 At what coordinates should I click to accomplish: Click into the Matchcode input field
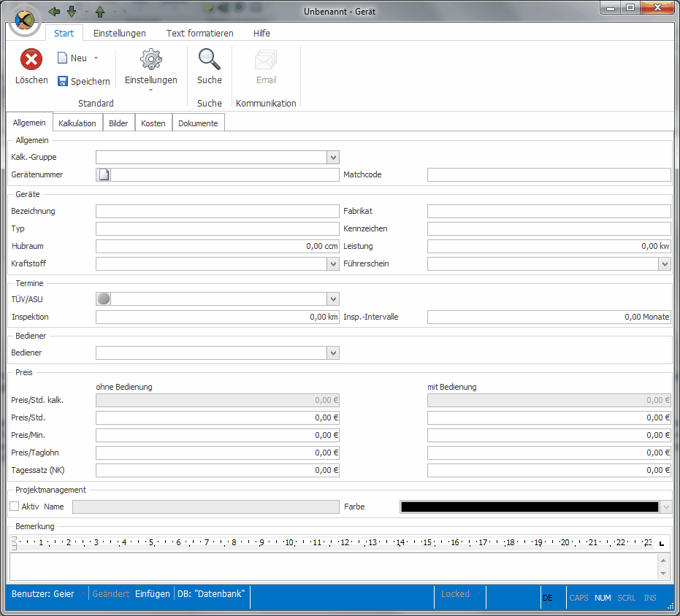coord(549,174)
